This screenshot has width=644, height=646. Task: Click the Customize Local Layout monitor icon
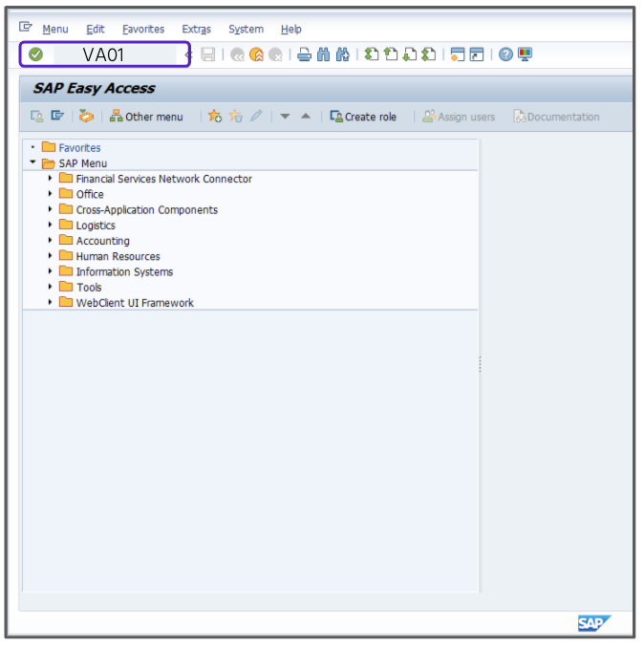click(525, 54)
